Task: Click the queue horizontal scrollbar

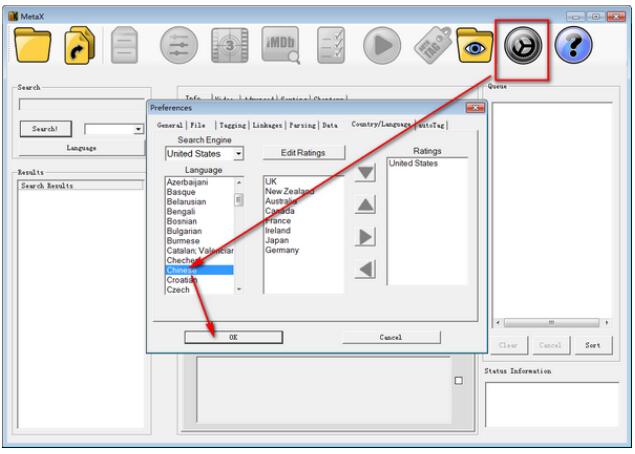Action: click(x=552, y=323)
